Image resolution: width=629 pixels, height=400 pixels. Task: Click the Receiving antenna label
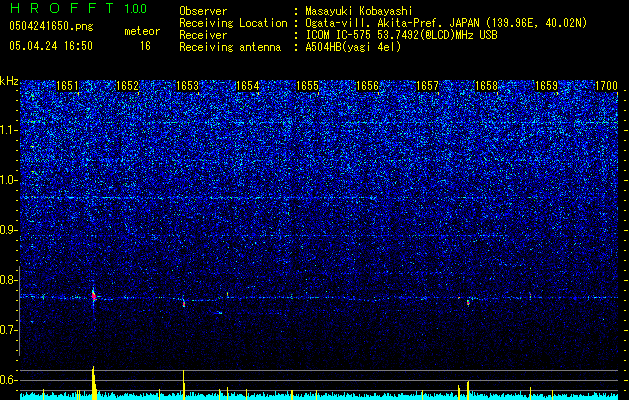tap(230, 47)
